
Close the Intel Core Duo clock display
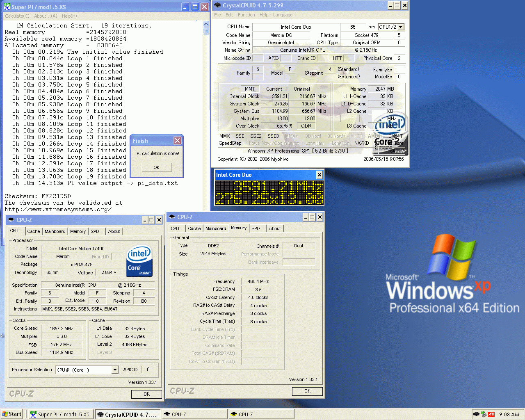(x=319, y=175)
